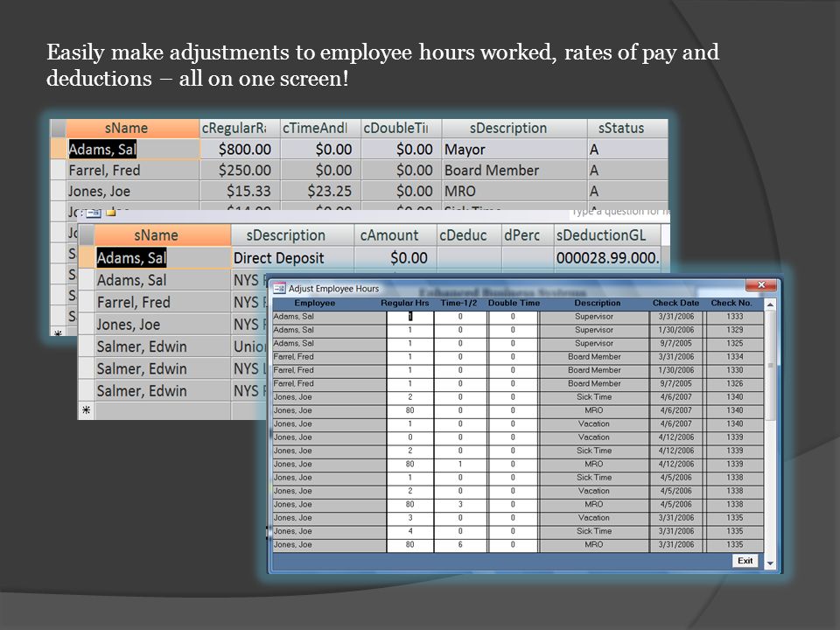Image resolution: width=840 pixels, height=630 pixels.
Task: Click check number 1333
Action: 734,317
